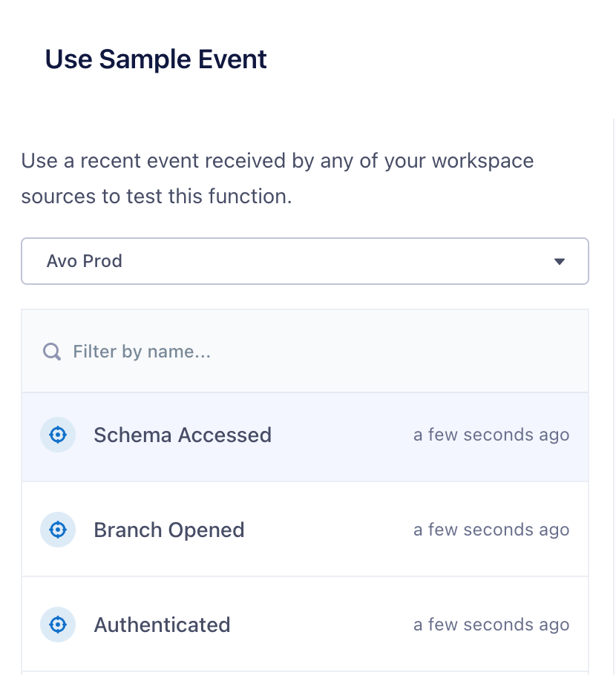Click the Use Sample Event heading

(156, 59)
